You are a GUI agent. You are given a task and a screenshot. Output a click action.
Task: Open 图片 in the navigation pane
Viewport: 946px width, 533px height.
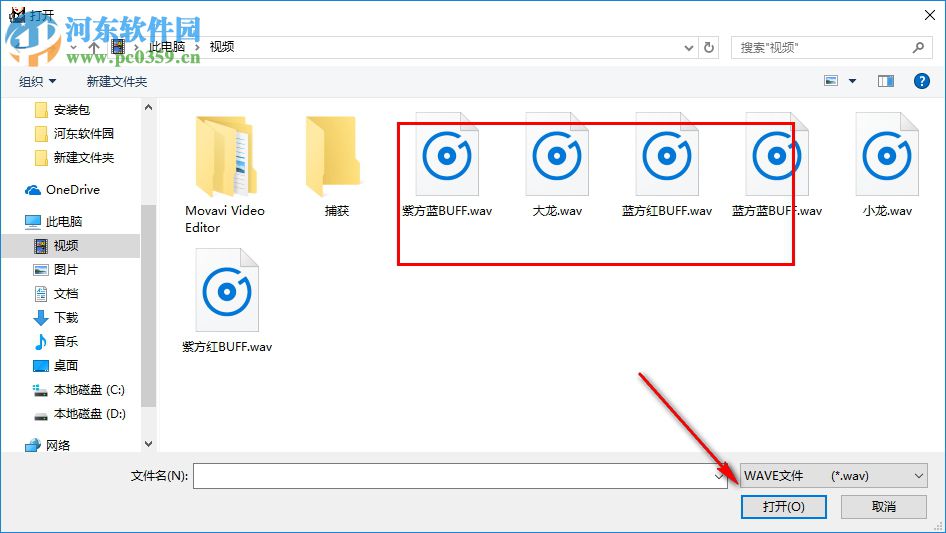coord(56,270)
